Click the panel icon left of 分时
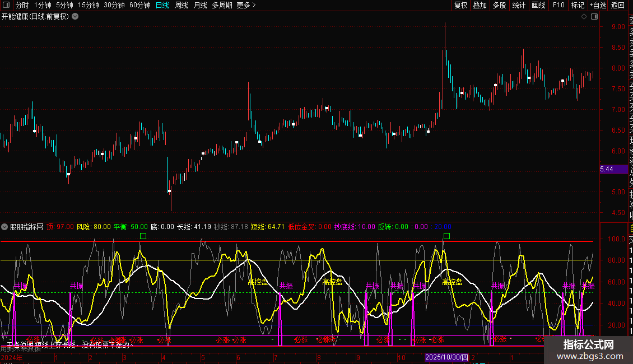633x364 pixels. click(x=7, y=5)
